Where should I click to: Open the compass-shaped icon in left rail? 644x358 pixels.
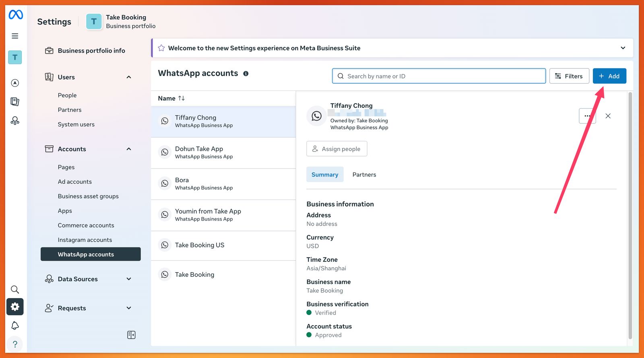click(x=15, y=83)
